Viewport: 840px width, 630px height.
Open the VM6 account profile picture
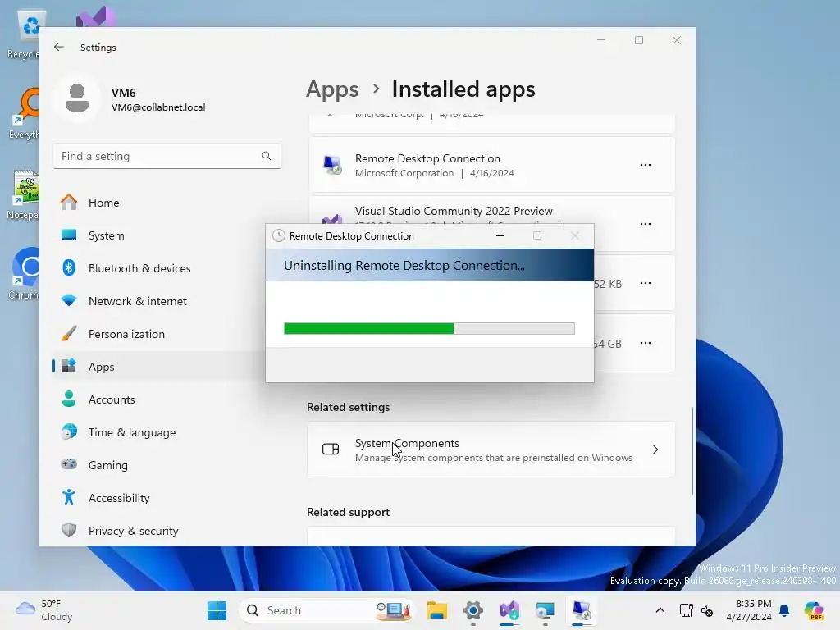click(77, 98)
